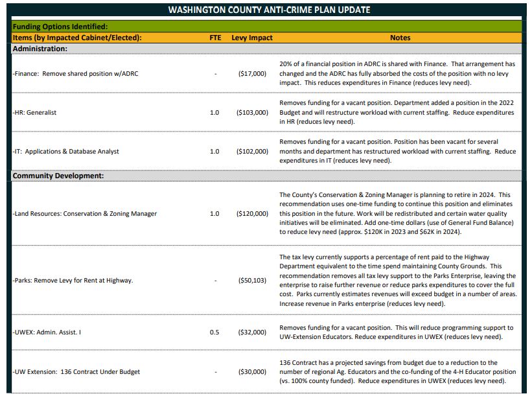The width and height of the screenshot is (532, 396).
Task: Click the FTE value 1.0 for Land Resources
Action: (x=214, y=213)
